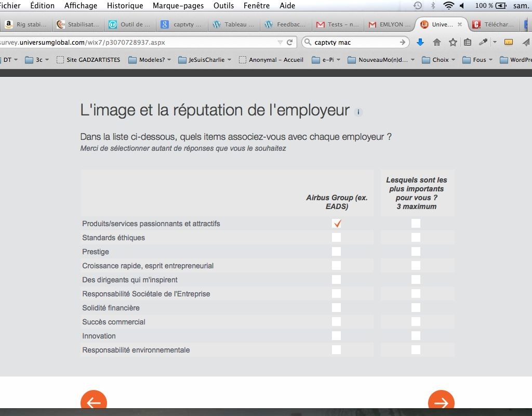Screen dimensions: 532x416
Task: Click the battery status icon
Action: 501,5
